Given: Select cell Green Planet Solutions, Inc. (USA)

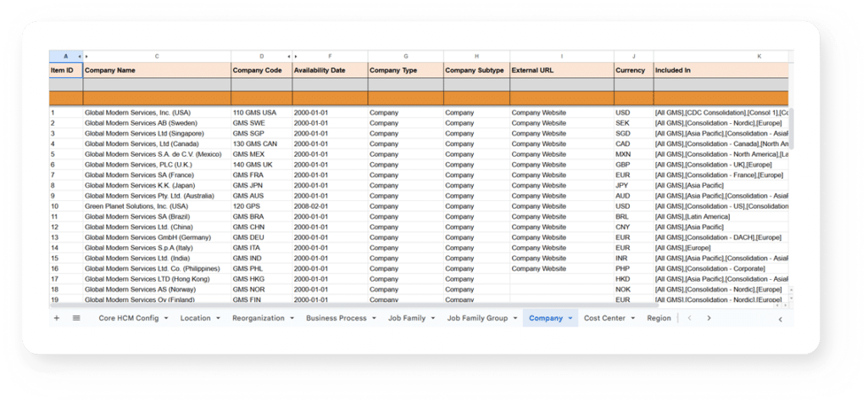Looking at the screenshot, I should [x=157, y=206].
